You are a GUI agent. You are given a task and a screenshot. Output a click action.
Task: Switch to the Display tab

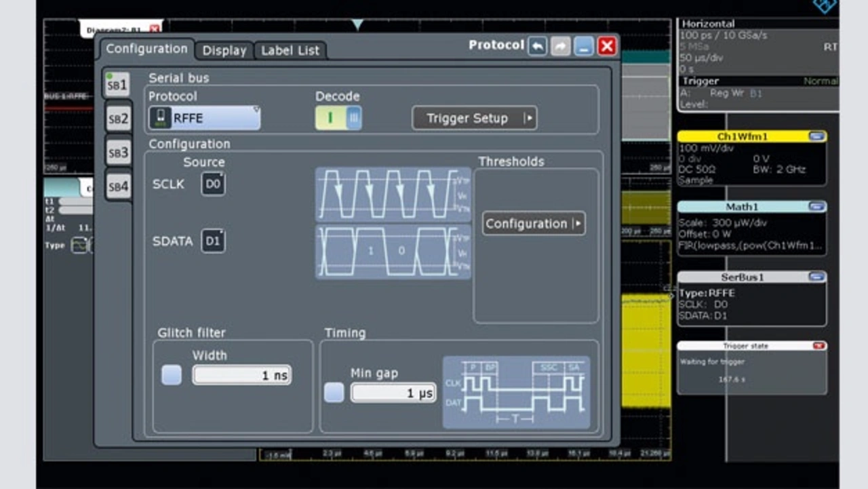click(224, 50)
